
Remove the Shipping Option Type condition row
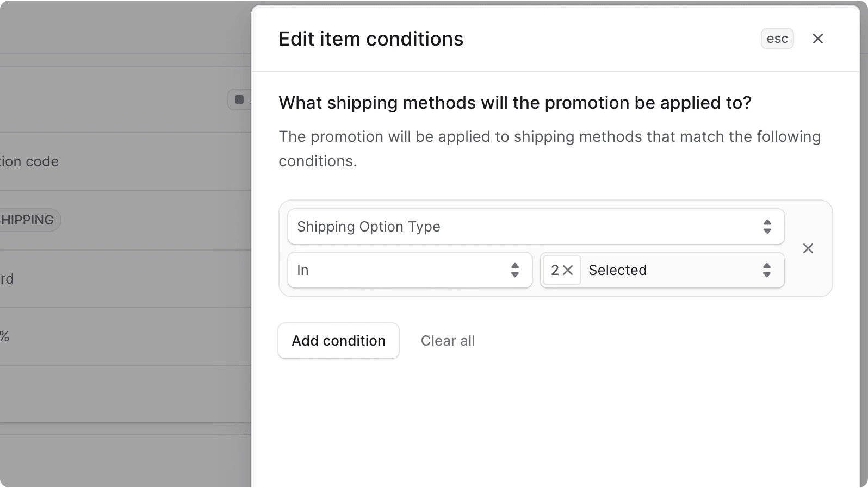click(x=808, y=248)
